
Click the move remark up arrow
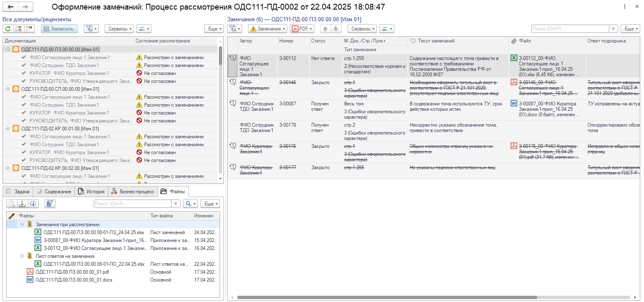coord(326,29)
